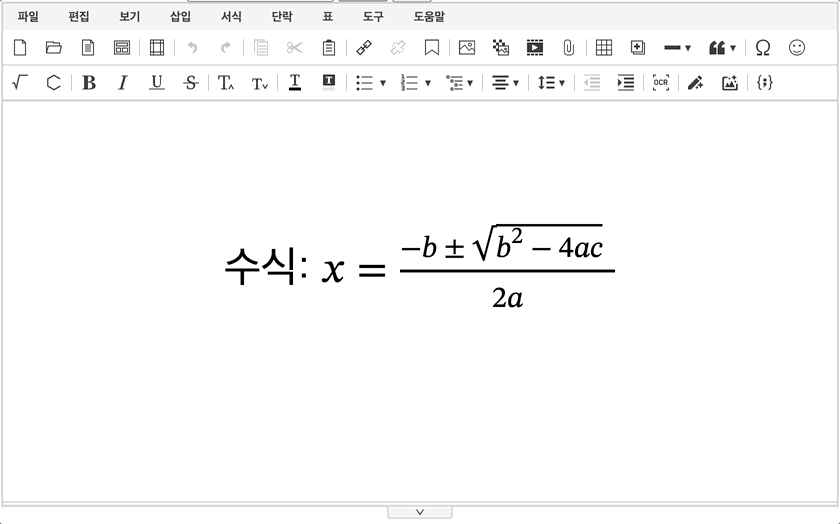
Task: Click the 서식 menu item
Action: tap(231, 16)
